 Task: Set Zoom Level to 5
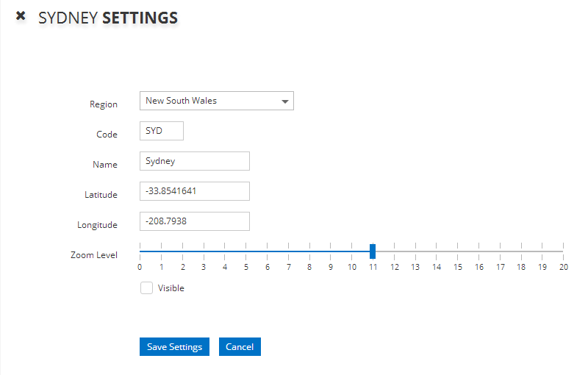pos(245,251)
